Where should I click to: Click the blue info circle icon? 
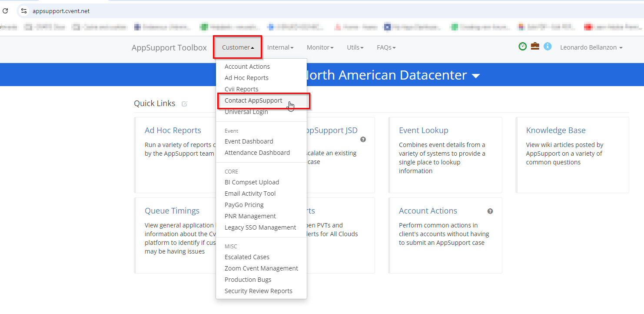(x=548, y=46)
